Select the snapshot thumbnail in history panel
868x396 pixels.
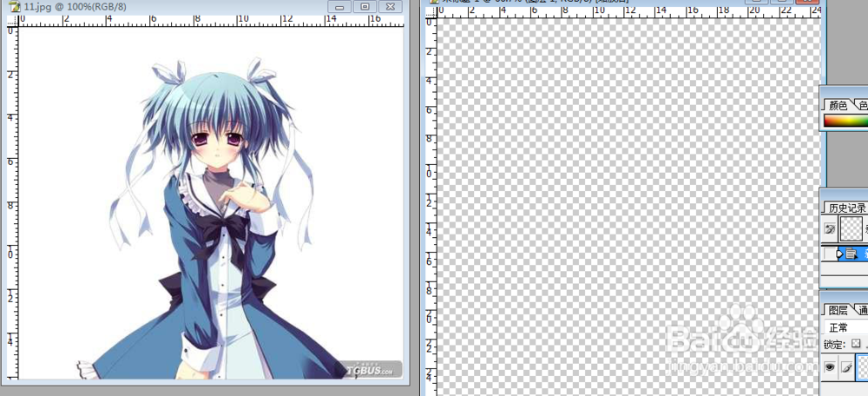852,228
